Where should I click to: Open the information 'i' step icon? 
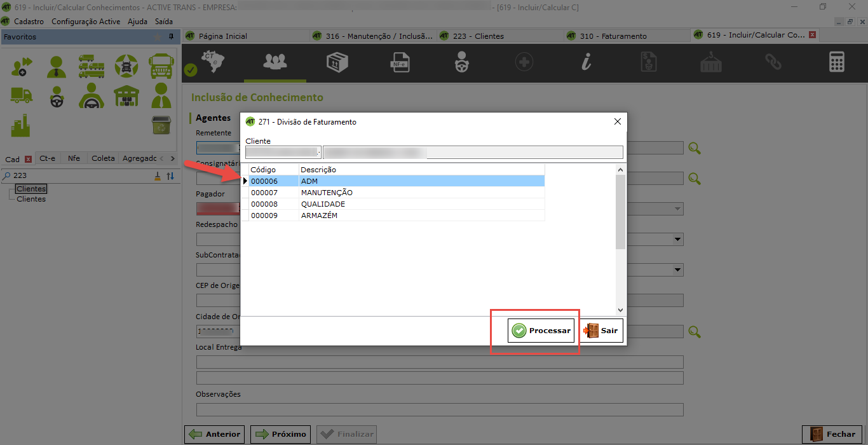(x=587, y=62)
